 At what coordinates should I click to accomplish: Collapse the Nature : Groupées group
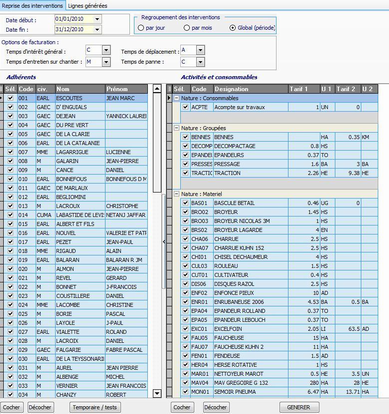[177, 128]
